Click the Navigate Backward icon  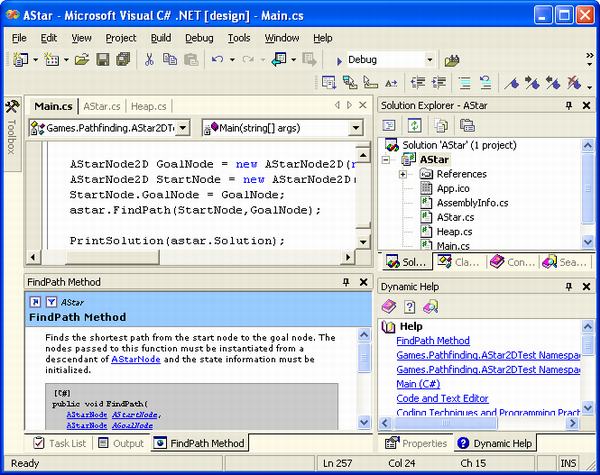tap(279, 60)
